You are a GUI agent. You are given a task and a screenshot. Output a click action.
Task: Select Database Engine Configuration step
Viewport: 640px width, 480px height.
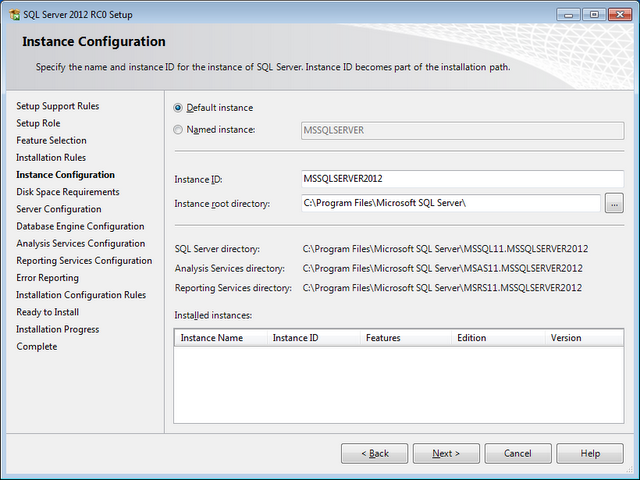pyautogui.click(x=80, y=226)
